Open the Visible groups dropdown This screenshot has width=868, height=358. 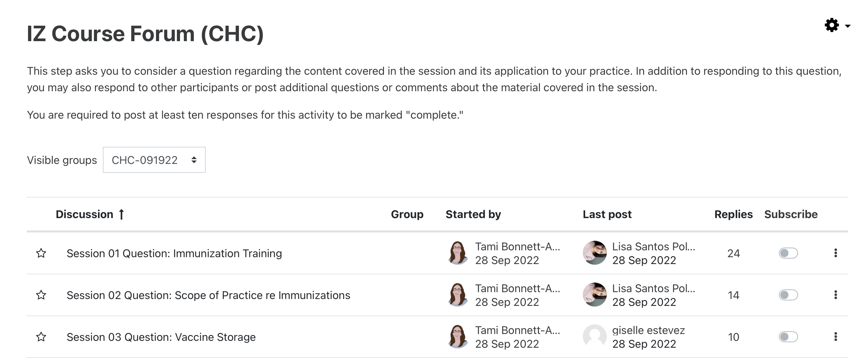coord(154,160)
